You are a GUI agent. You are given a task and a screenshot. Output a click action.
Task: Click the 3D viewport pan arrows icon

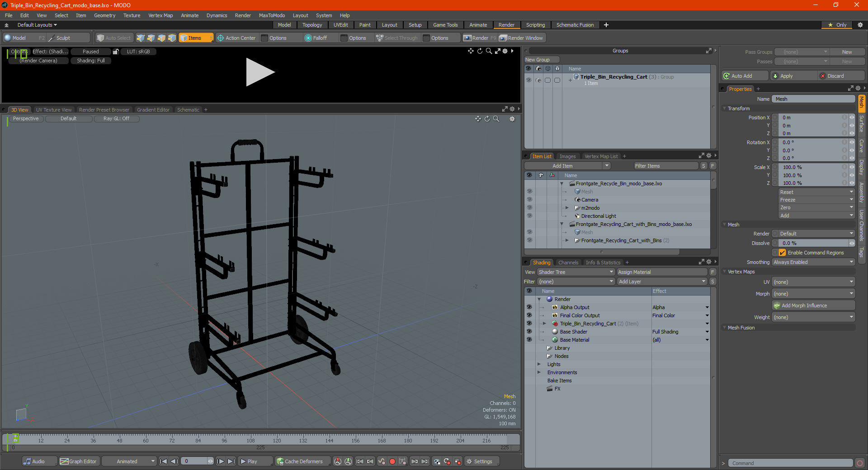[x=478, y=119]
